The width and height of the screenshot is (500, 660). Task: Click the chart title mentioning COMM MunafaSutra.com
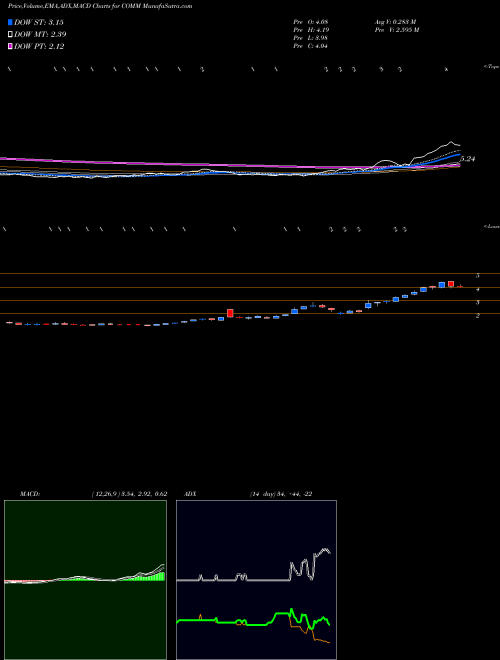click(x=100, y=6)
